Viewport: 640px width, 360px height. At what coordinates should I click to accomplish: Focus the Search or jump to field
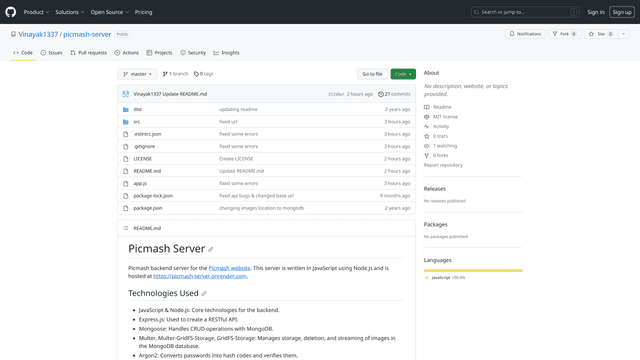pyautogui.click(x=525, y=12)
